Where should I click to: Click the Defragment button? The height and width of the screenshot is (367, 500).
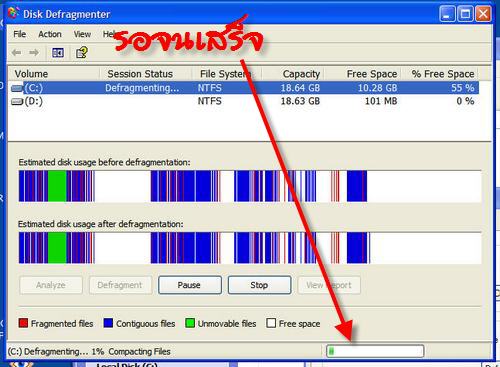pyautogui.click(x=120, y=285)
